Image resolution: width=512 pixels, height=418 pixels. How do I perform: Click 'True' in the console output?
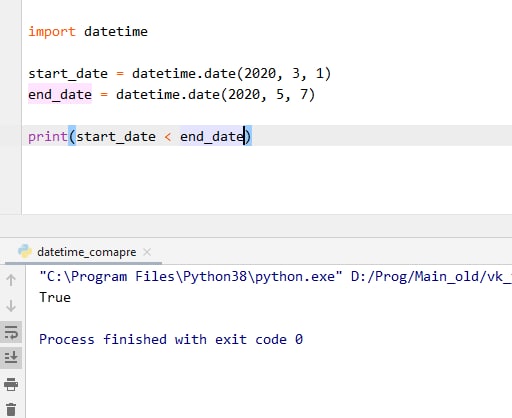point(55,297)
